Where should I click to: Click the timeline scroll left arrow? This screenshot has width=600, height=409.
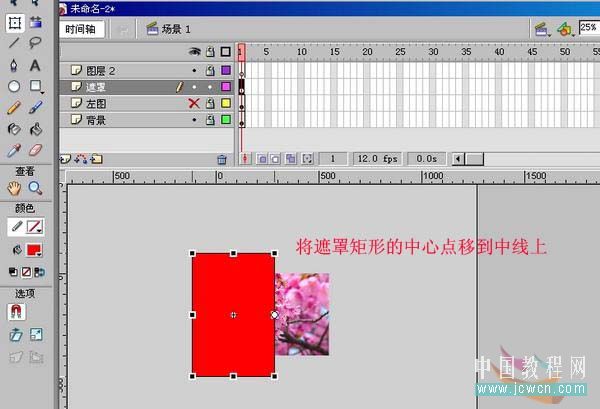point(458,159)
